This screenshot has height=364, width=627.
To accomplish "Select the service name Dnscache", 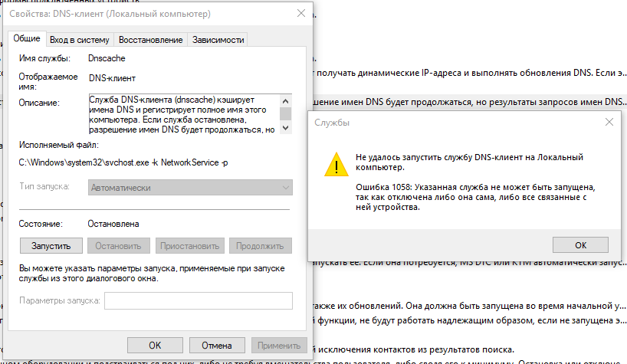I will 107,58.
